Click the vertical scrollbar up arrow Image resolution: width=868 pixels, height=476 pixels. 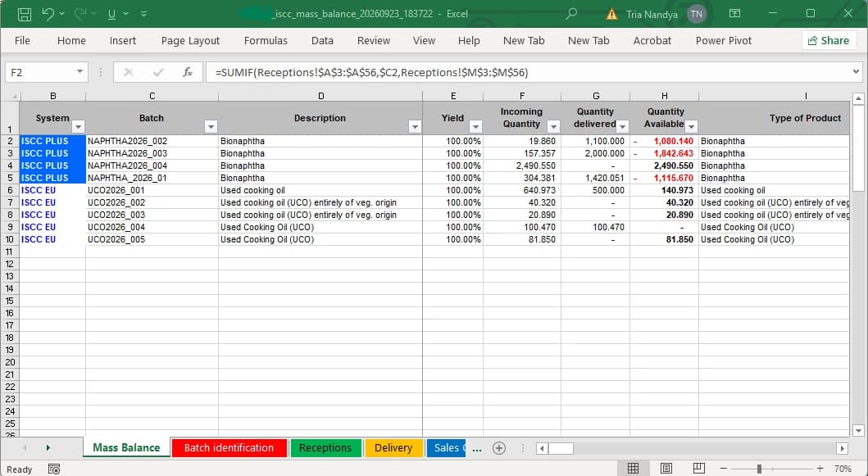pyautogui.click(x=858, y=99)
